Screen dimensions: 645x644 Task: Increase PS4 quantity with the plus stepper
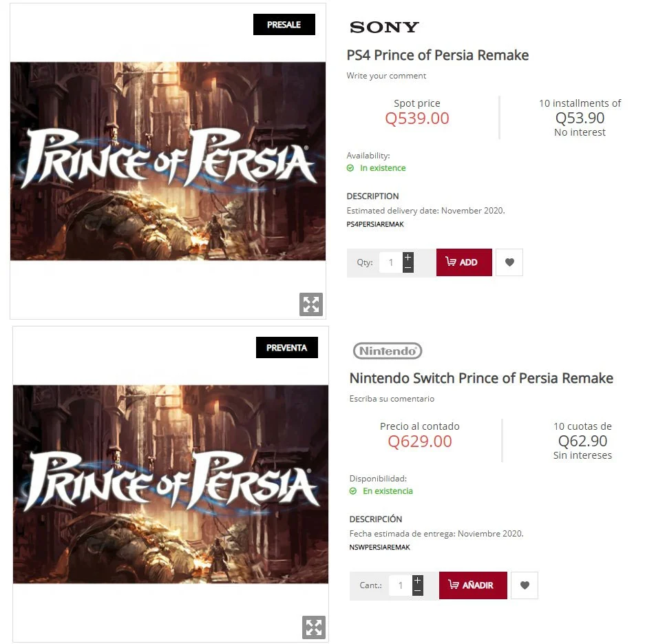click(408, 257)
